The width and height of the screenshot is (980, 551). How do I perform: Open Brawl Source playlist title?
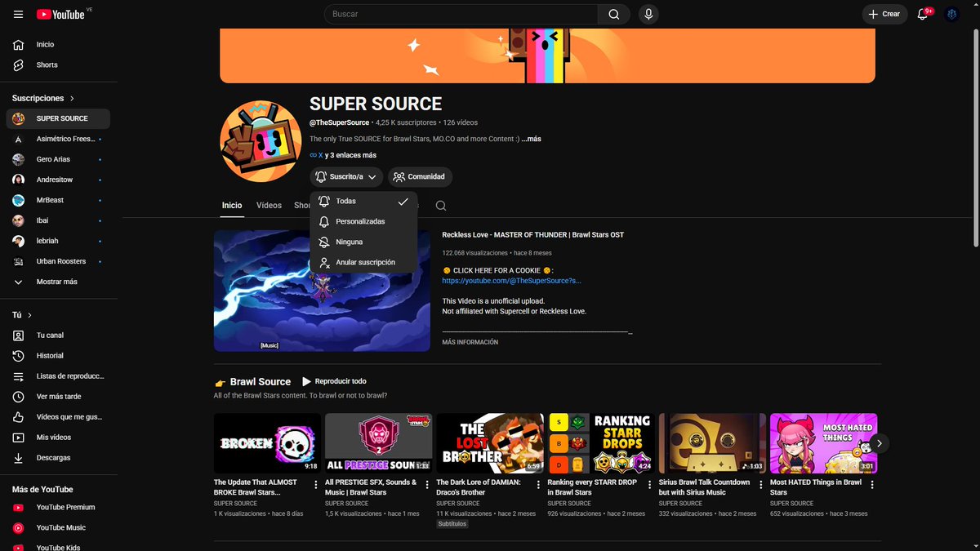261,381
